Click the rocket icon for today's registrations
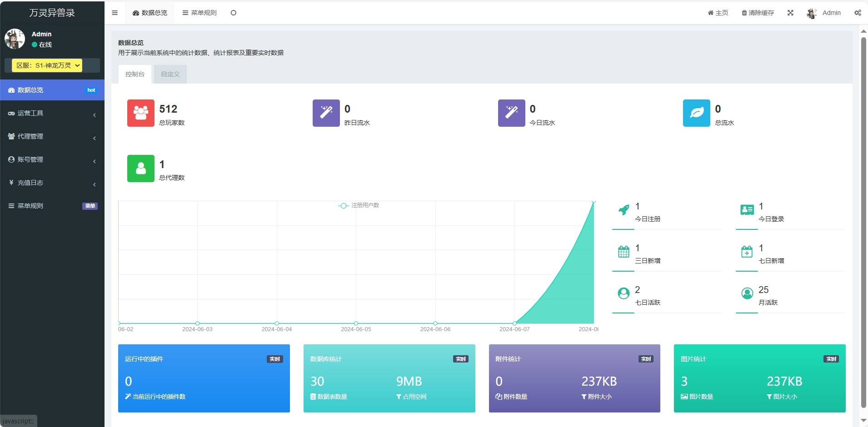The height and width of the screenshot is (427, 868). pos(624,210)
